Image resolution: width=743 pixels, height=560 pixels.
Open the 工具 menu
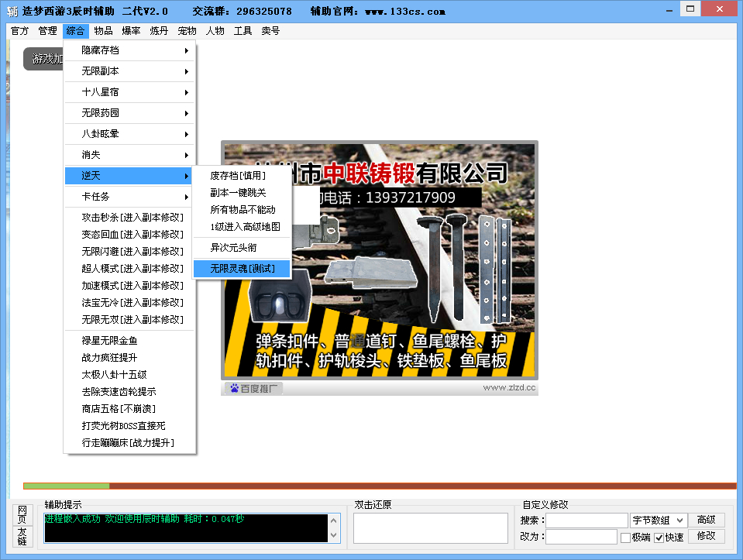(243, 31)
